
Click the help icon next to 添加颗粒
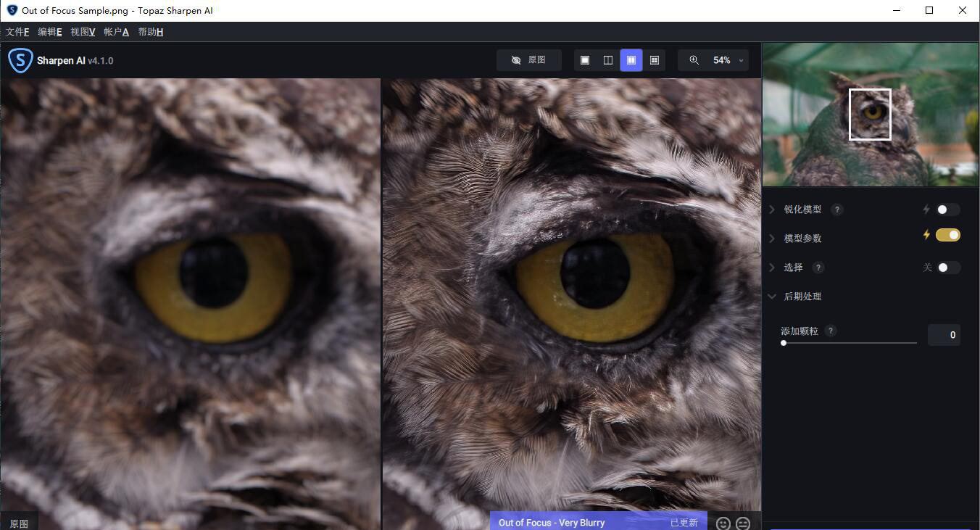(831, 331)
